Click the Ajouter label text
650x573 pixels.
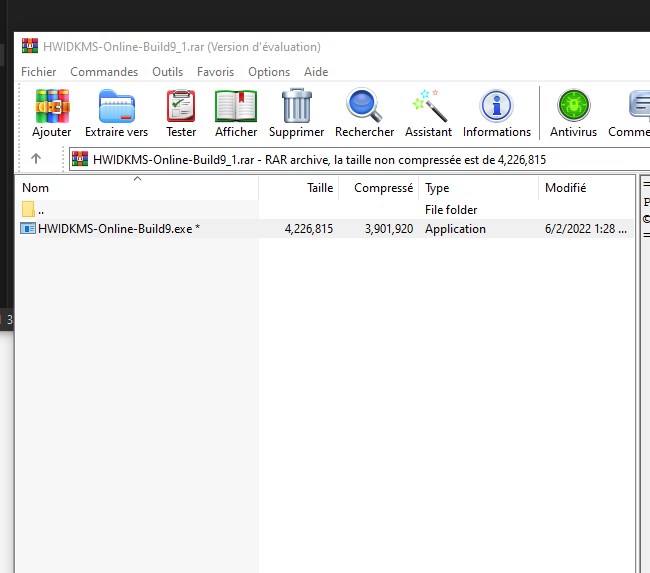[x=52, y=132]
